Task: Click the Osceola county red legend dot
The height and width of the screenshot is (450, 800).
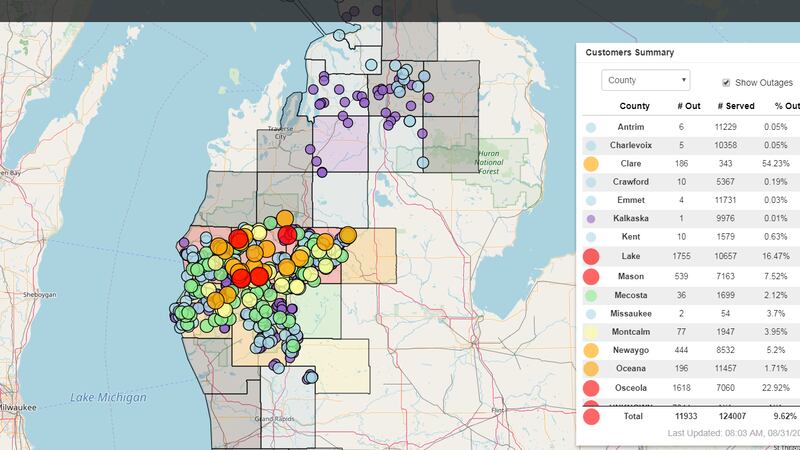Action: [591, 388]
